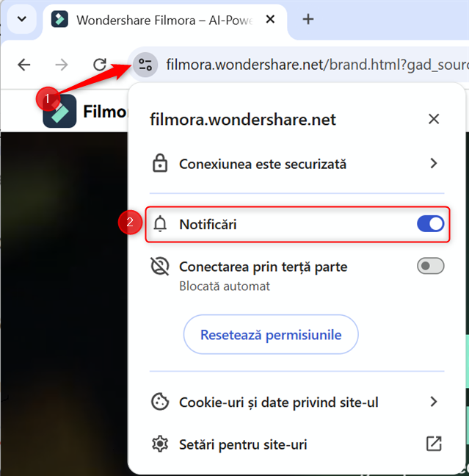Expand Conexiunea este securizată details chevron
The width and height of the screenshot is (469, 476).
click(434, 163)
